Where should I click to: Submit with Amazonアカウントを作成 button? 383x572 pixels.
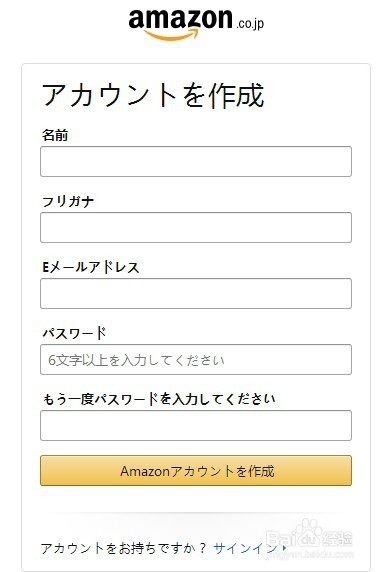click(x=196, y=471)
